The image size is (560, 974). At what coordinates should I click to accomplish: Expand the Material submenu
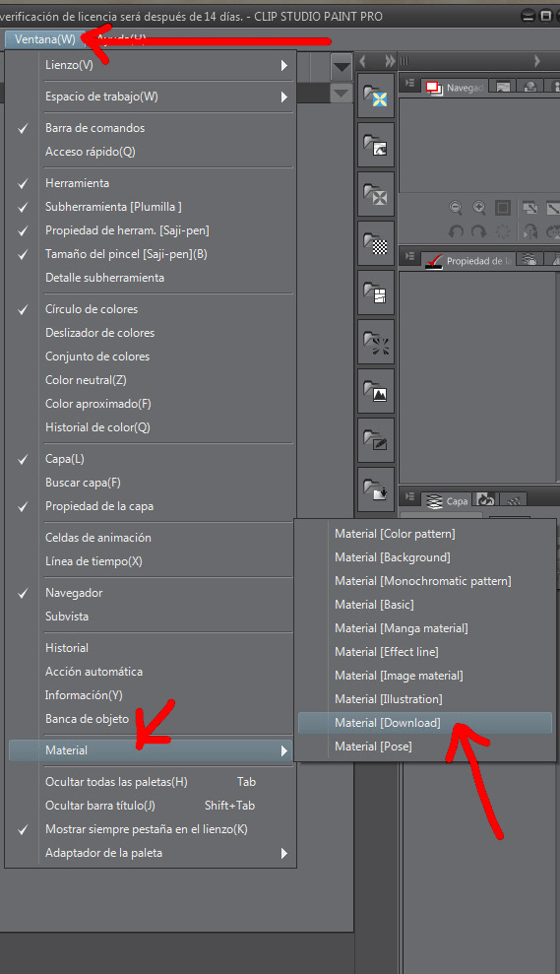click(151, 750)
